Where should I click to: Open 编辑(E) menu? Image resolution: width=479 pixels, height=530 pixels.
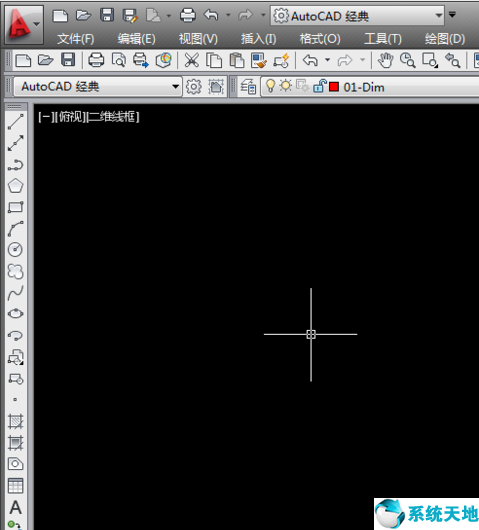(137, 39)
